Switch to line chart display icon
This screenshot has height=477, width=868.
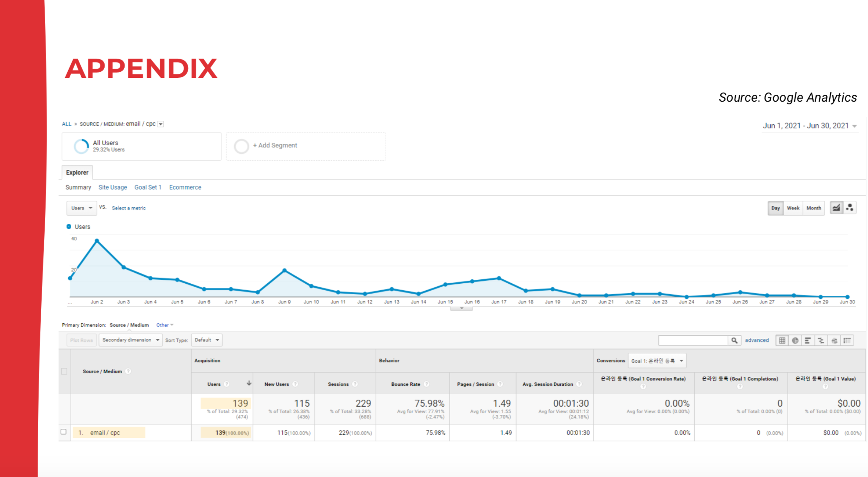pos(836,208)
